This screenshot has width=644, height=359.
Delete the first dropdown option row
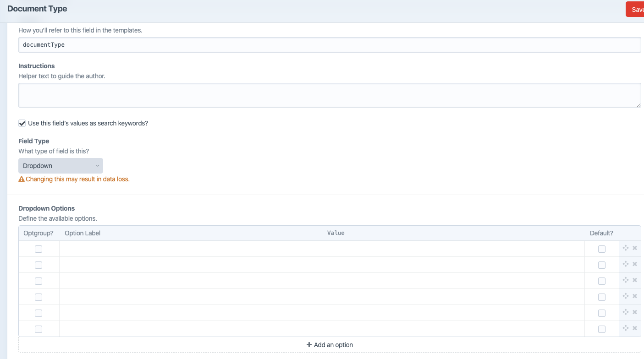click(x=635, y=248)
